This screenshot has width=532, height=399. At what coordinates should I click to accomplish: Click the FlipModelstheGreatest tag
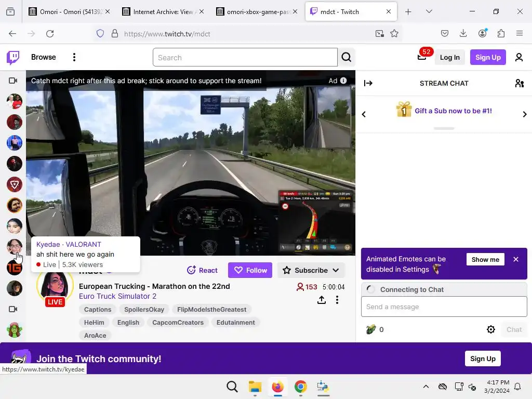pyautogui.click(x=212, y=310)
